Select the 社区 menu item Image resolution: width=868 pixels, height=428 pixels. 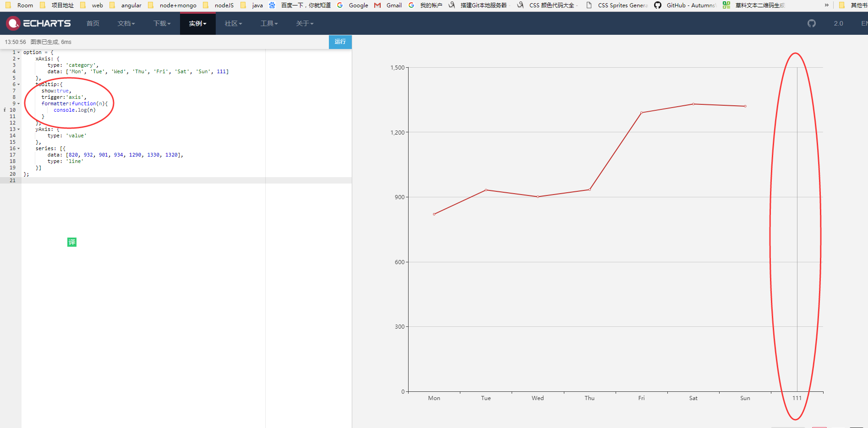[x=233, y=23]
